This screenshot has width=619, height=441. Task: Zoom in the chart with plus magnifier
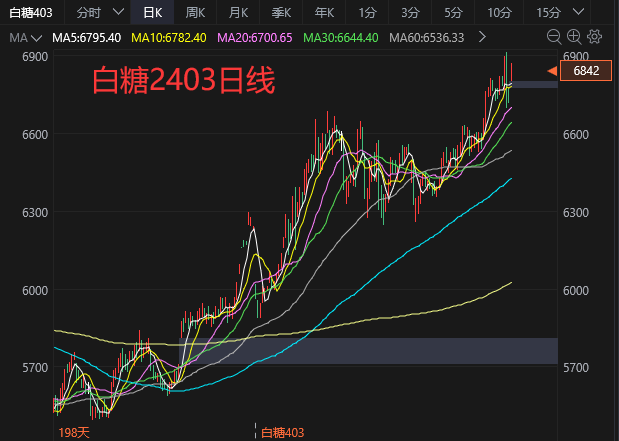point(574,37)
